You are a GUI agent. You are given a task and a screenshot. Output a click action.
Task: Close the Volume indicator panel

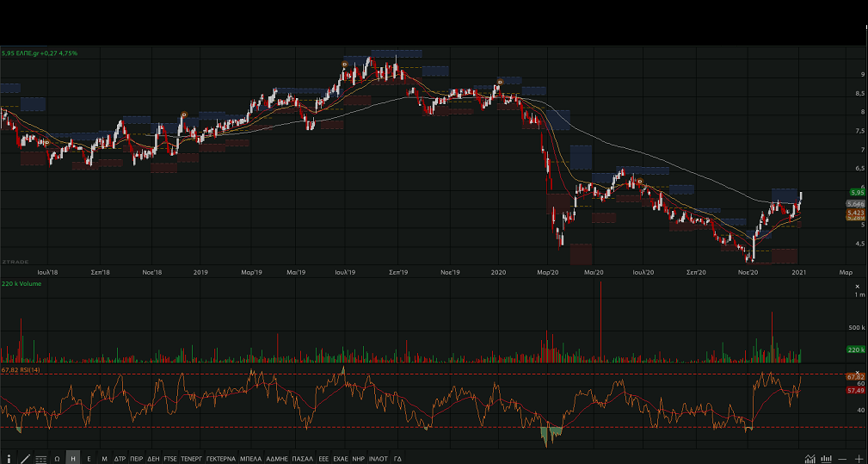tap(856, 285)
